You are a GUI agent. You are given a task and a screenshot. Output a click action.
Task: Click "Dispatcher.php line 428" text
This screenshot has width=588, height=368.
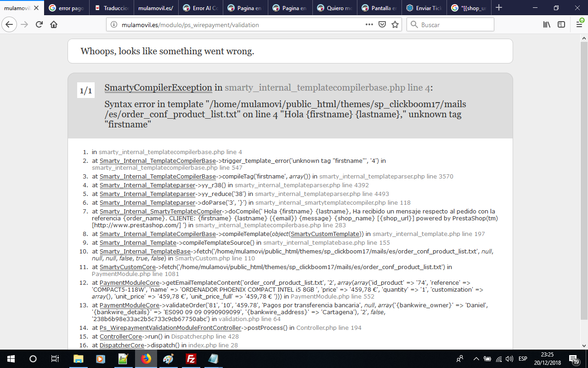click(x=205, y=337)
